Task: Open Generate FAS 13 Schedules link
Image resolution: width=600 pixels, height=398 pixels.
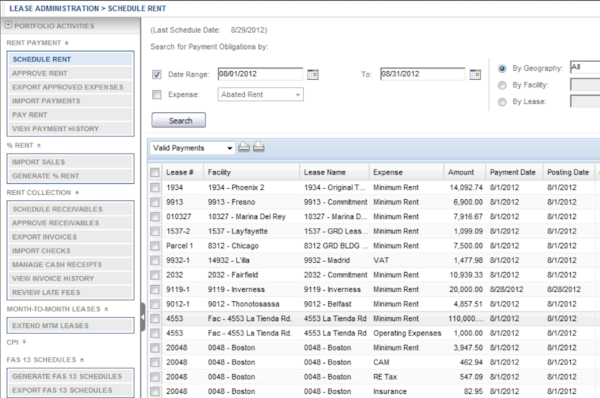Action: [70, 376]
